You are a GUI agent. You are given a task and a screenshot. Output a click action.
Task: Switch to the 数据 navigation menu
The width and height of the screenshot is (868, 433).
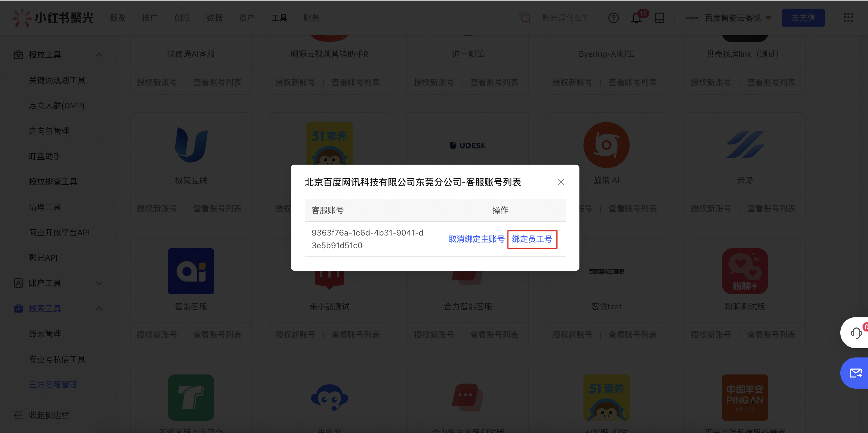(215, 18)
